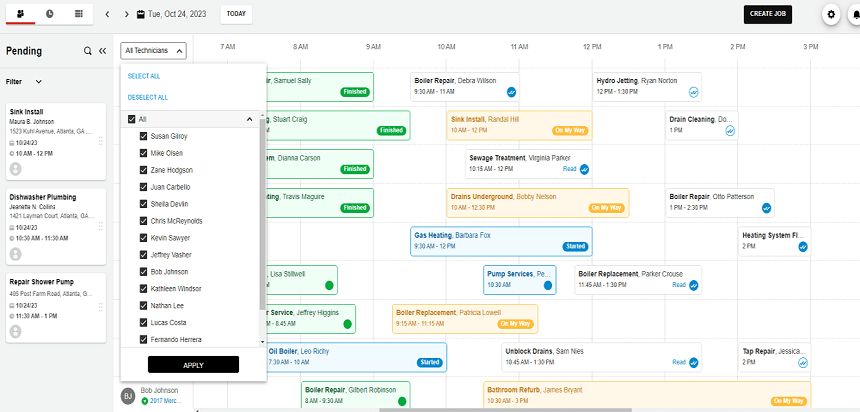Click the horizontal timeline scrollbar
The width and height of the screenshot is (860, 412).
(505, 410)
